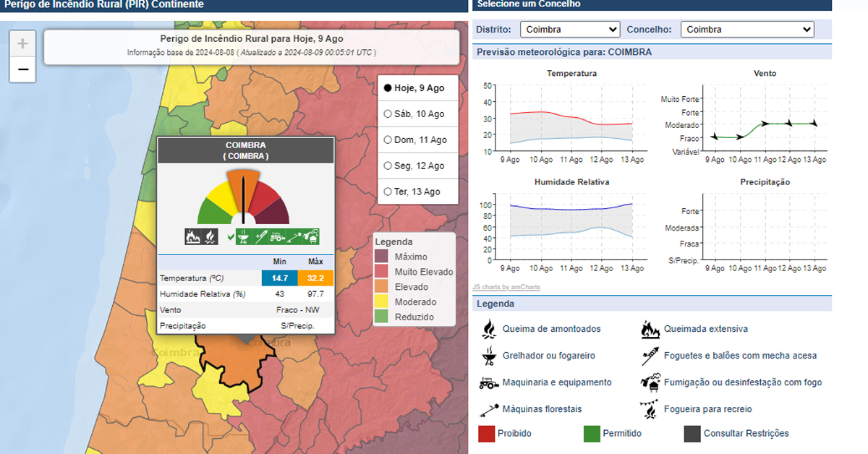Viewport: 868px width, 454px height.
Task: Select Seg, 12 Ago forecast day
Action: [388, 166]
